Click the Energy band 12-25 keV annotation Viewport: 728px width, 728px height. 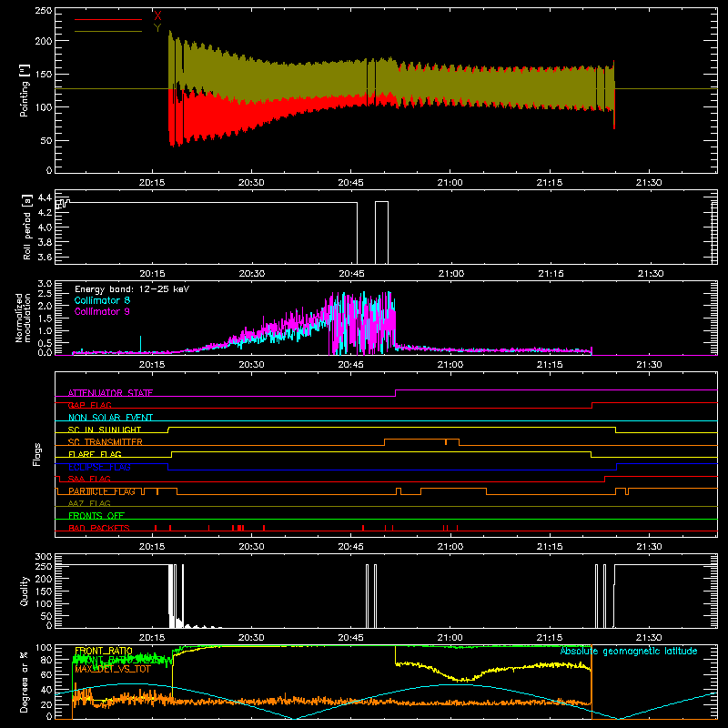pos(132,289)
